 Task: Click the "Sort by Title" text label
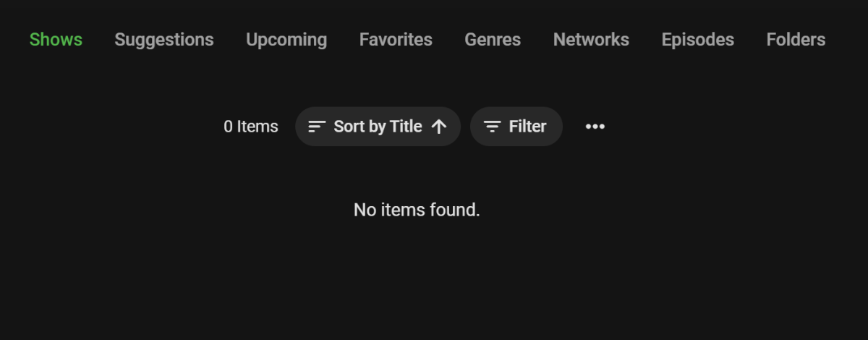pos(378,127)
